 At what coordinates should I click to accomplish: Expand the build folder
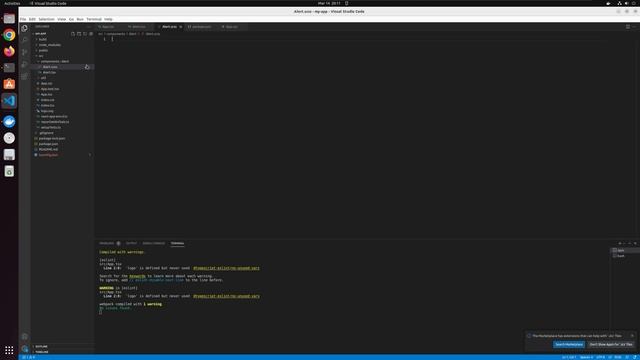[x=42, y=40]
